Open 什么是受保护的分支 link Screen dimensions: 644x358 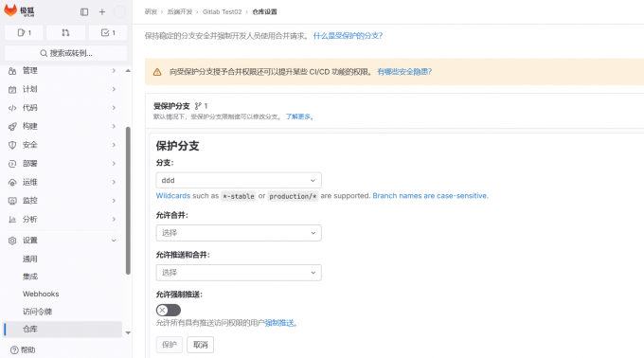click(348, 36)
